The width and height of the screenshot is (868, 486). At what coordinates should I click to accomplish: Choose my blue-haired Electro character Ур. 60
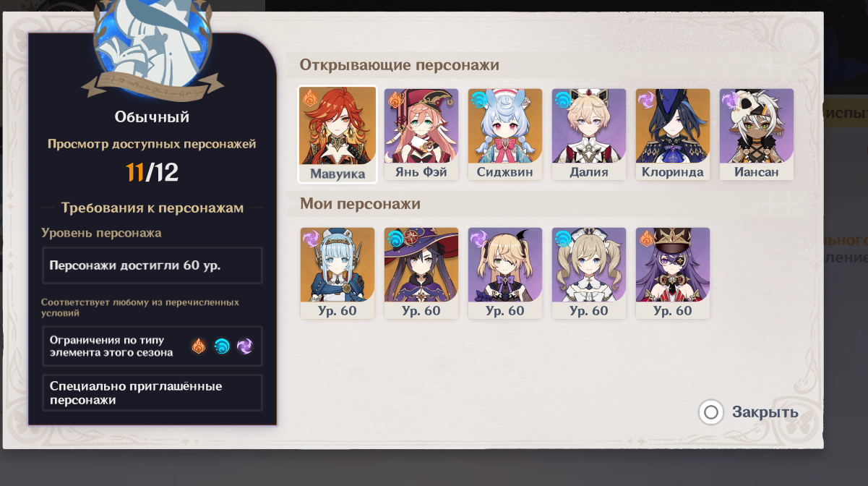(x=338, y=273)
